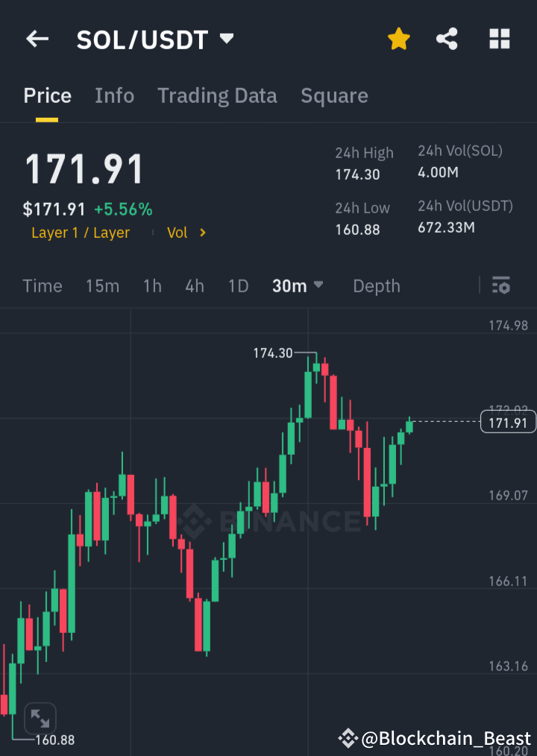The height and width of the screenshot is (756, 537).
Task: Select the Price tab
Action: coord(47,95)
